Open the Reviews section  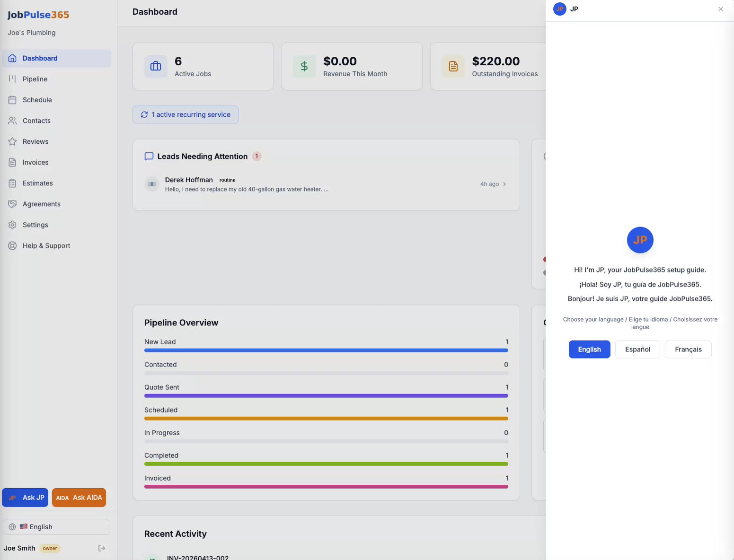[56, 141]
